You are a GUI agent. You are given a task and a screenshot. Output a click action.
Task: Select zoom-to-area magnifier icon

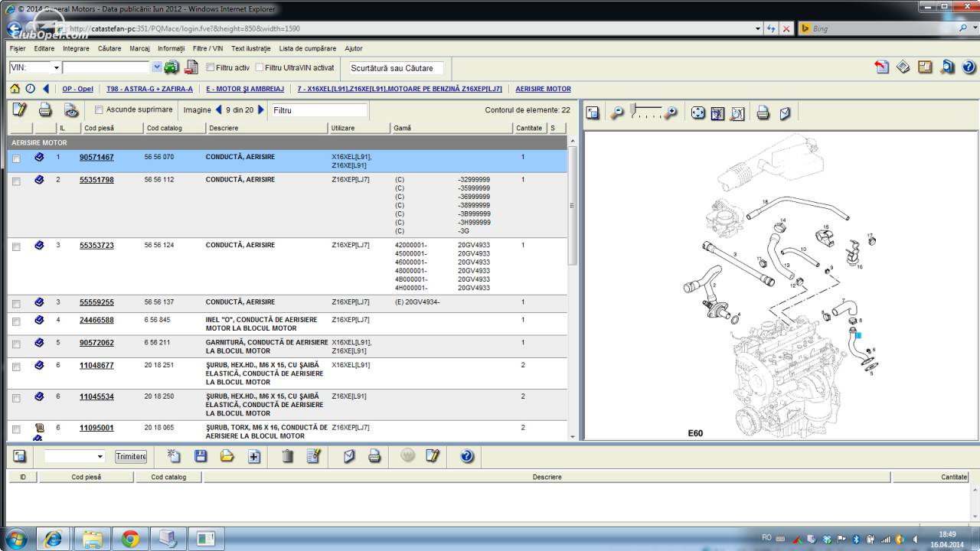pyautogui.click(x=737, y=113)
